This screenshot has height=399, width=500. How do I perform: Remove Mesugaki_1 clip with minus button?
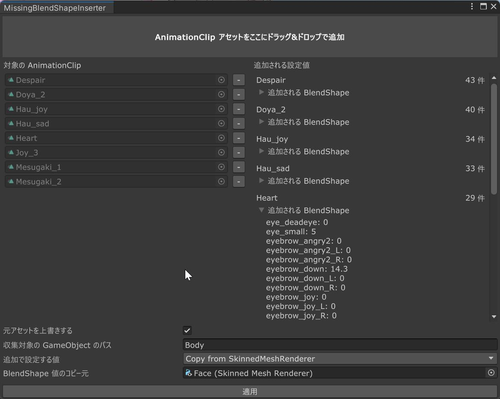239,167
